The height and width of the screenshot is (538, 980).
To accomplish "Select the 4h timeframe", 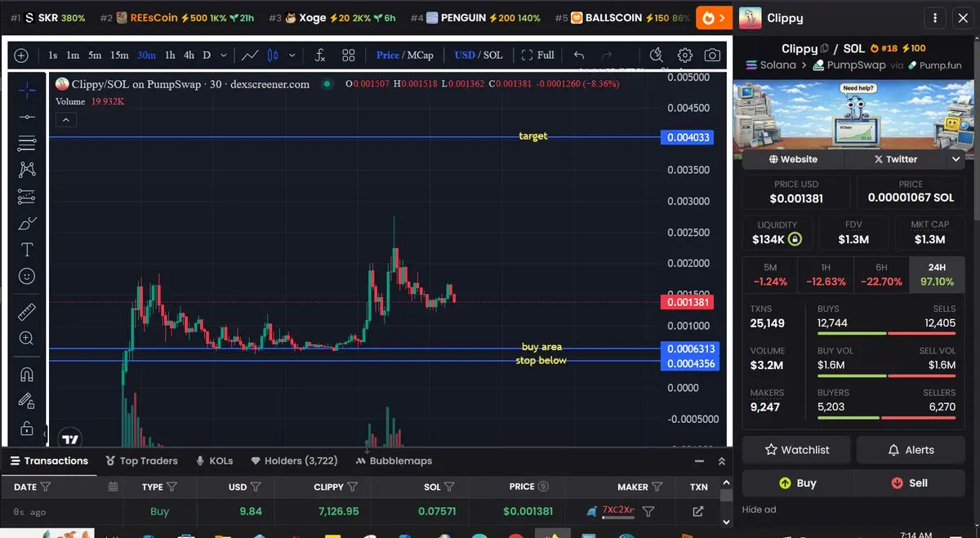I will 189,56.
